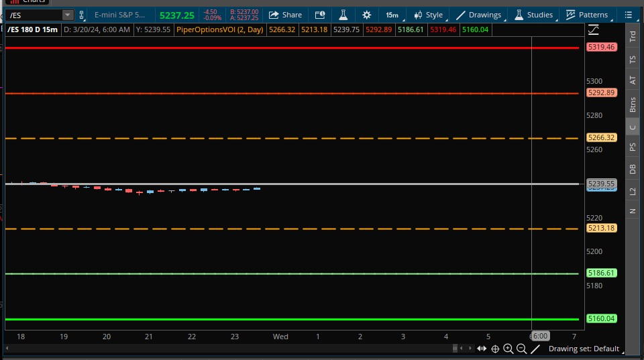The image size is (644, 360).
Task: Open the C sidebar tab
Action: pyautogui.click(x=633, y=127)
